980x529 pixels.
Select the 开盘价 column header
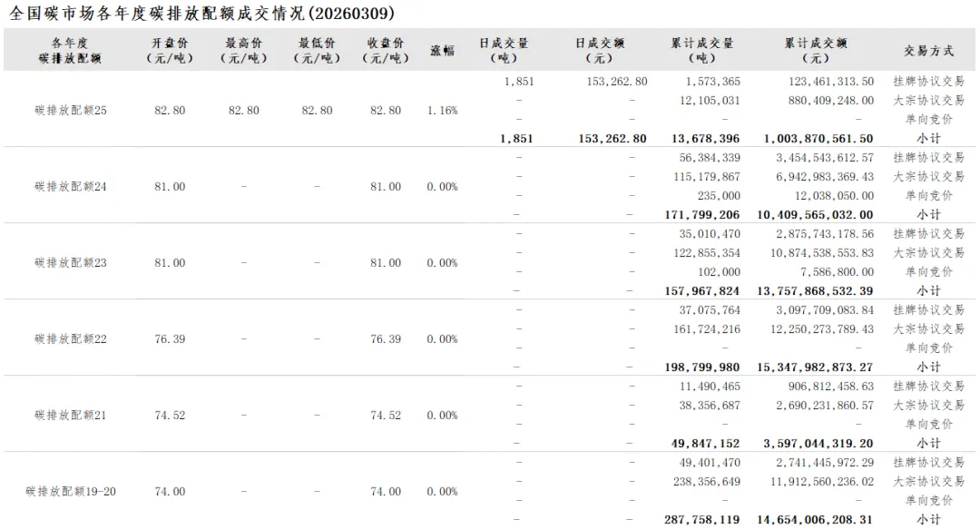coord(170,50)
